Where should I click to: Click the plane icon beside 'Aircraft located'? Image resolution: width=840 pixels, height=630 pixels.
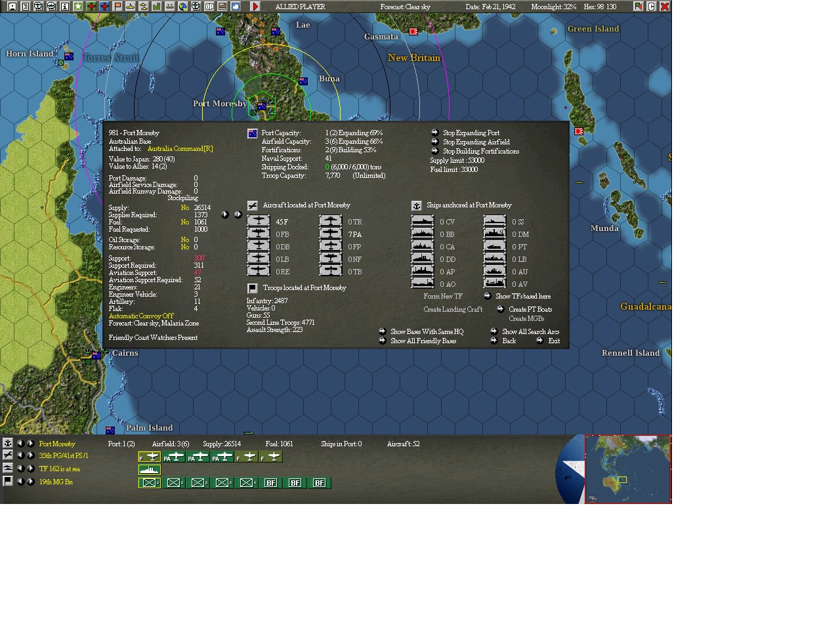click(x=252, y=205)
